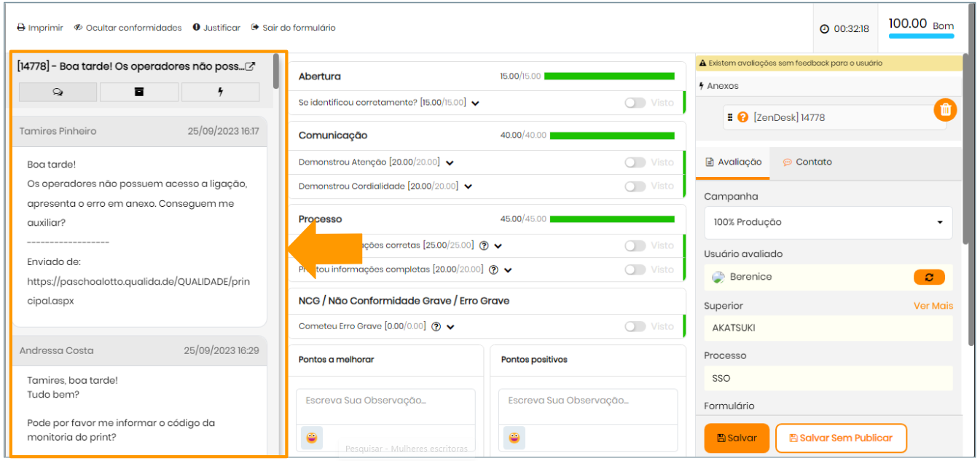Click the chat bubble conversation icon
Image resolution: width=980 pixels, height=461 pixels.
[58, 92]
